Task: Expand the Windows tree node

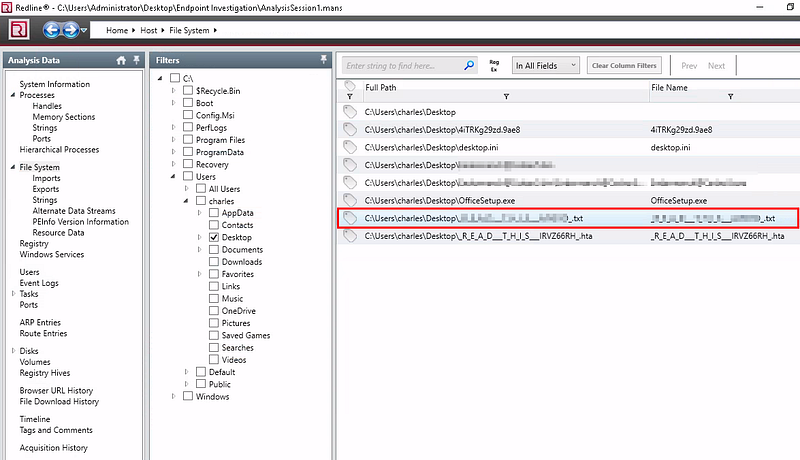Action: (173, 396)
